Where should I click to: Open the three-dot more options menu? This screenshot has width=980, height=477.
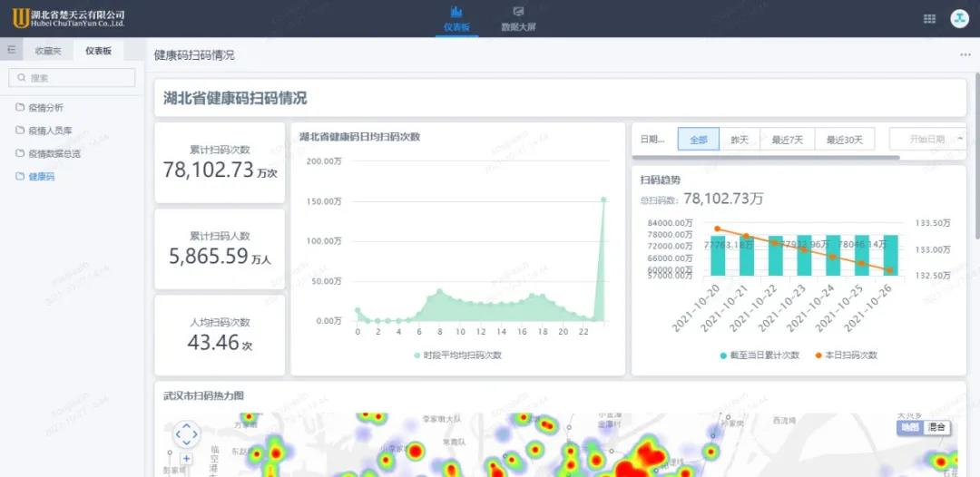(x=965, y=55)
